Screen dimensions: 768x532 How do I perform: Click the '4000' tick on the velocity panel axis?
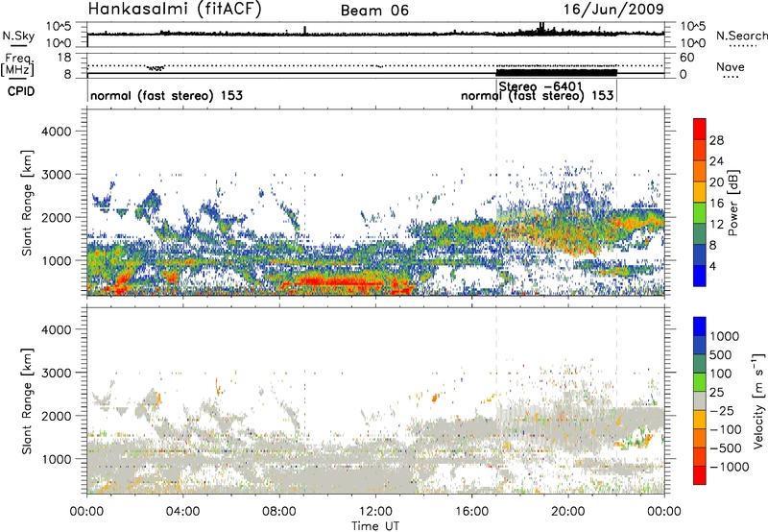pos(56,329)
